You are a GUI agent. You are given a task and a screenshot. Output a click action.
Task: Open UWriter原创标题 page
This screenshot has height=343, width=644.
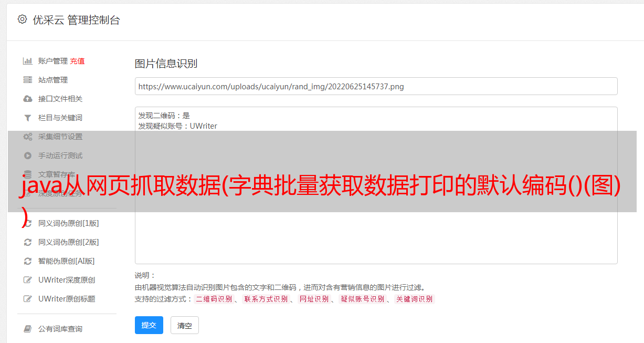pyautogui.click(x=67, y=299)
